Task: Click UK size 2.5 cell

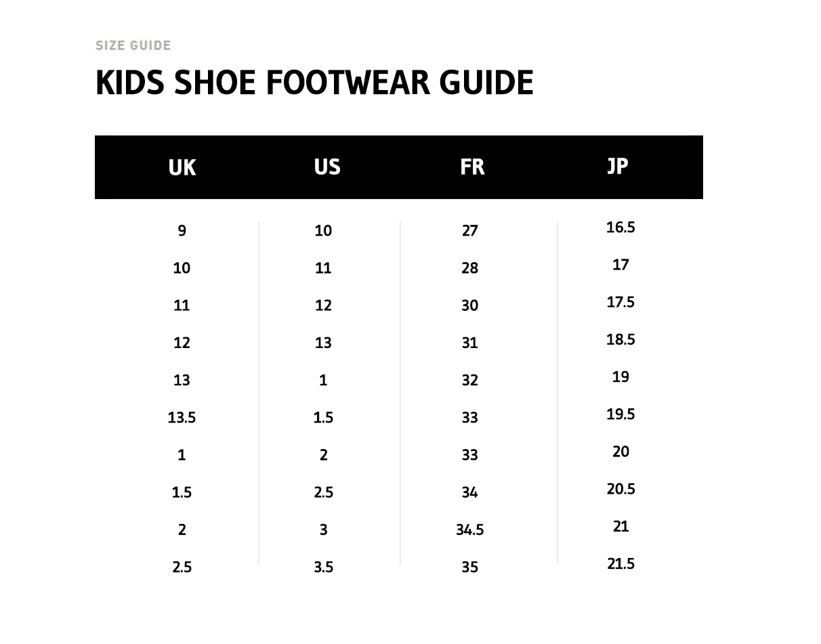Action: (182, 567)
